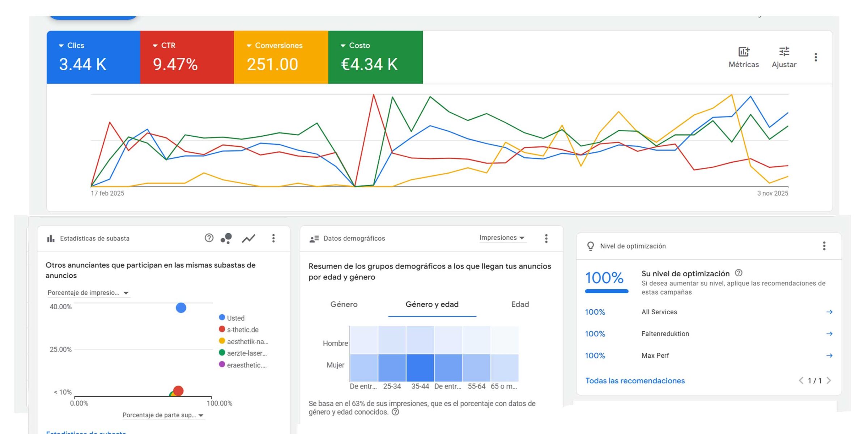Click the arrow next to Faltenreduktion
The width and height of the screenshot is (868, 434).
(x=829, y=333)
